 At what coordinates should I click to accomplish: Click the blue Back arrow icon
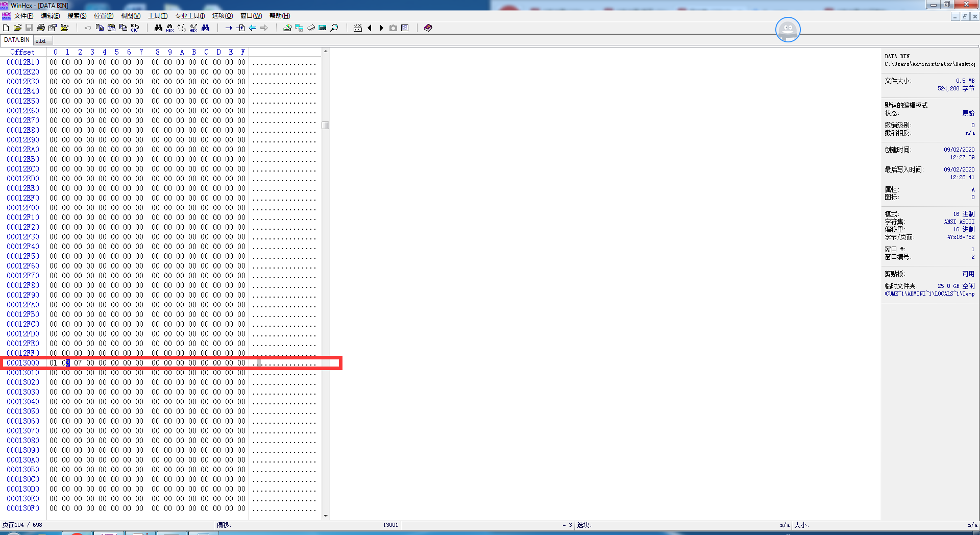coord(252,28)
